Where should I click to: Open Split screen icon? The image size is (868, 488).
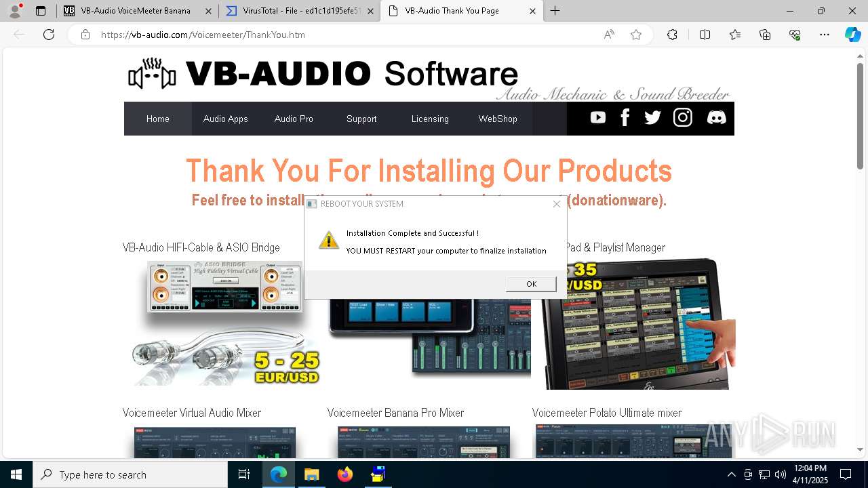(x=705, y=35)
